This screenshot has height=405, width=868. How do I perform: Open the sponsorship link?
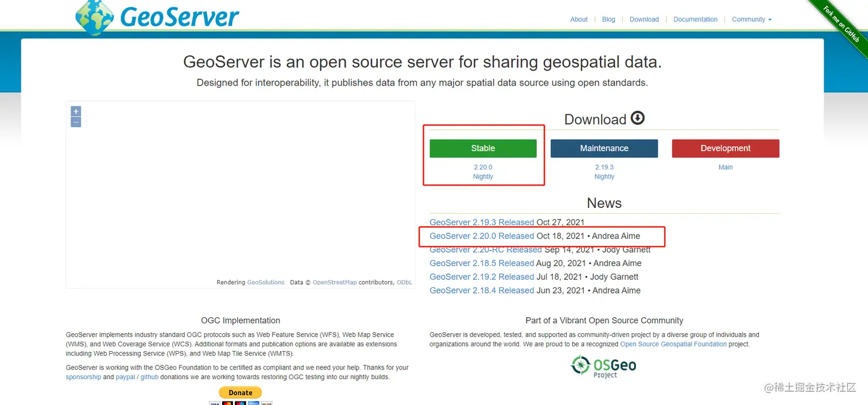click(x=83, y=377)
